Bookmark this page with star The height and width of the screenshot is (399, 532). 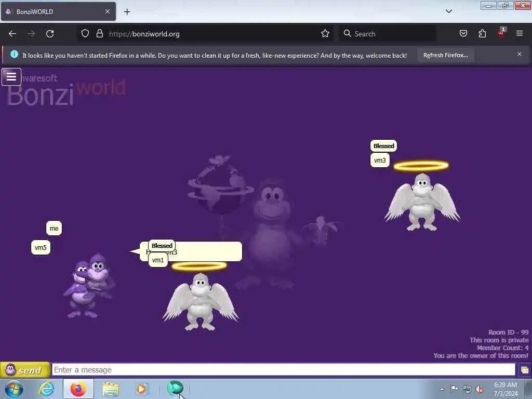(325, 34)
